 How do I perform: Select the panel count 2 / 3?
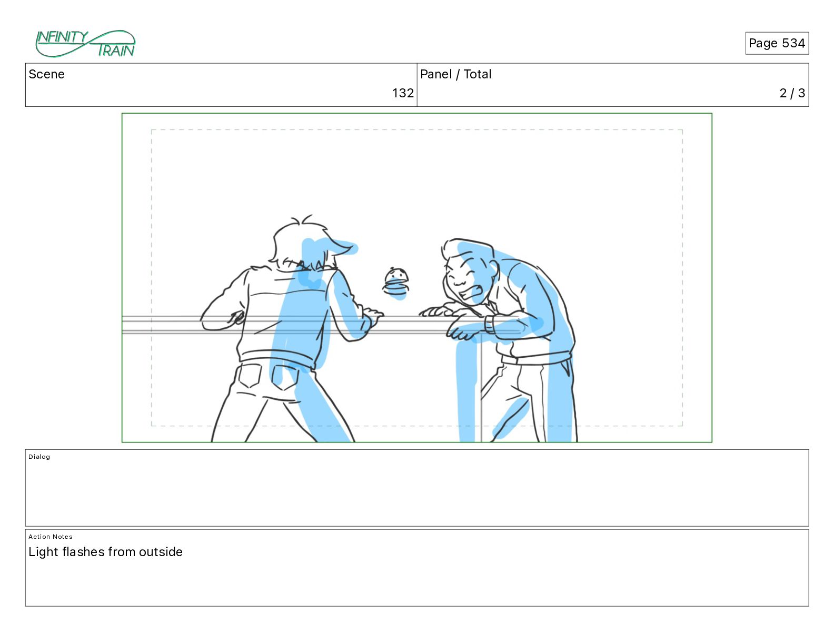(x=792, y=93)
